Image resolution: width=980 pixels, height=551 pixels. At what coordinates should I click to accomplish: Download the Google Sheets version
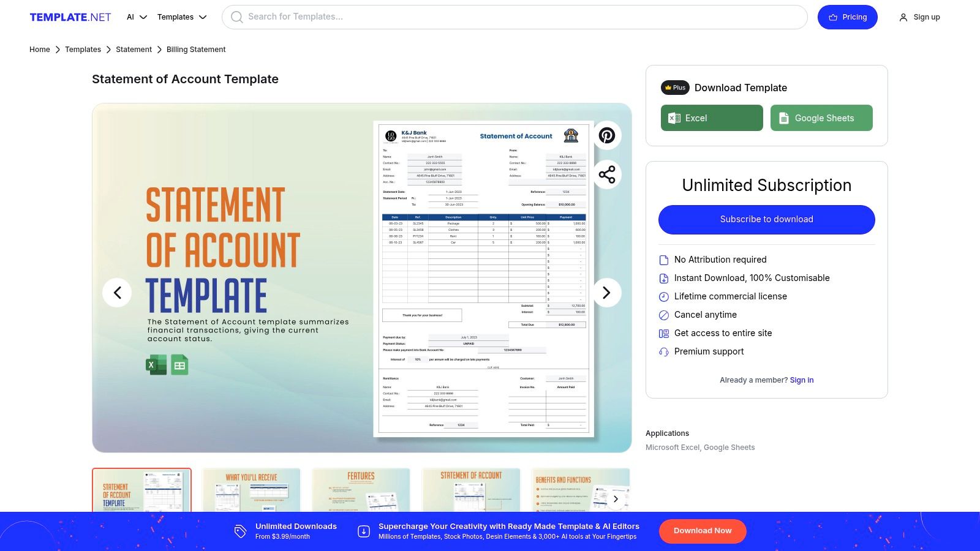pos(821,118)
